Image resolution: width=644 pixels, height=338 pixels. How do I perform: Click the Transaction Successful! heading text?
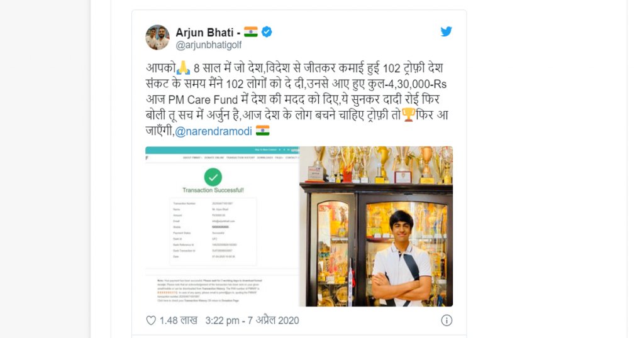pos(213,190)
